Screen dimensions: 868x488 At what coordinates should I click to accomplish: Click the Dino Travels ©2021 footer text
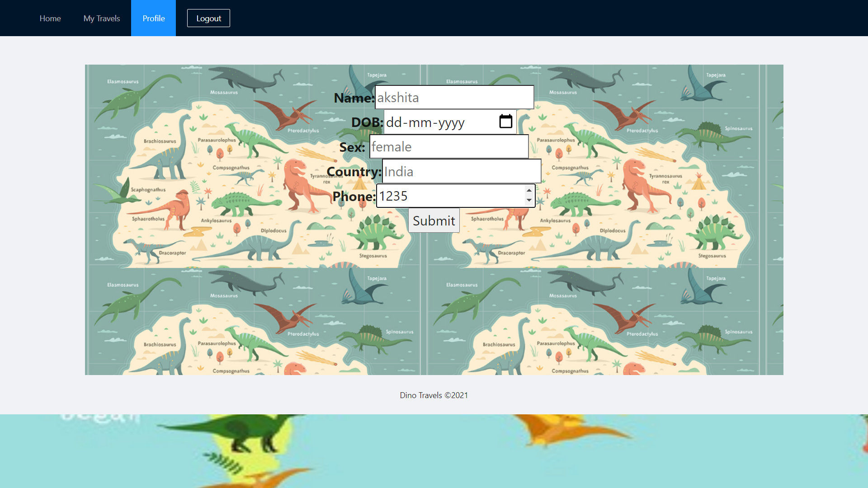coord(434,395)
